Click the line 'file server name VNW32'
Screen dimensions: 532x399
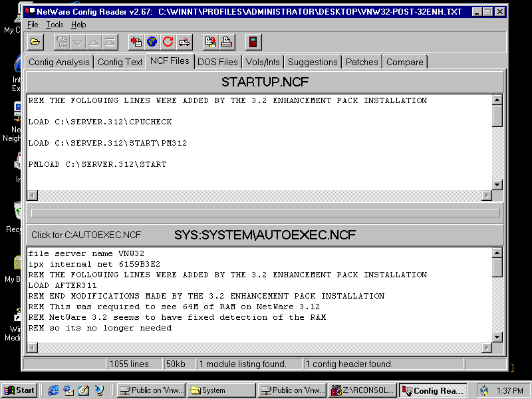86,253
